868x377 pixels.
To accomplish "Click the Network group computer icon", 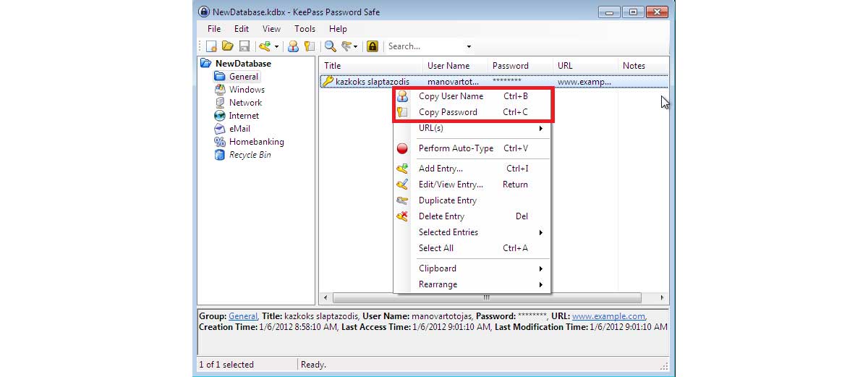I will pos(220,103).
